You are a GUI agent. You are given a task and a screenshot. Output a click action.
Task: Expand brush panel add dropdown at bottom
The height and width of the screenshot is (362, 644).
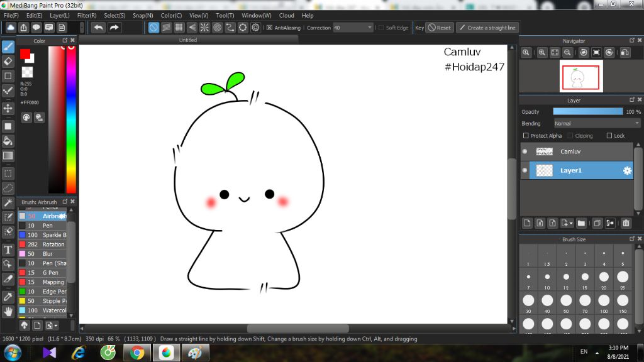pyautogui.click(x=56, y=326)
